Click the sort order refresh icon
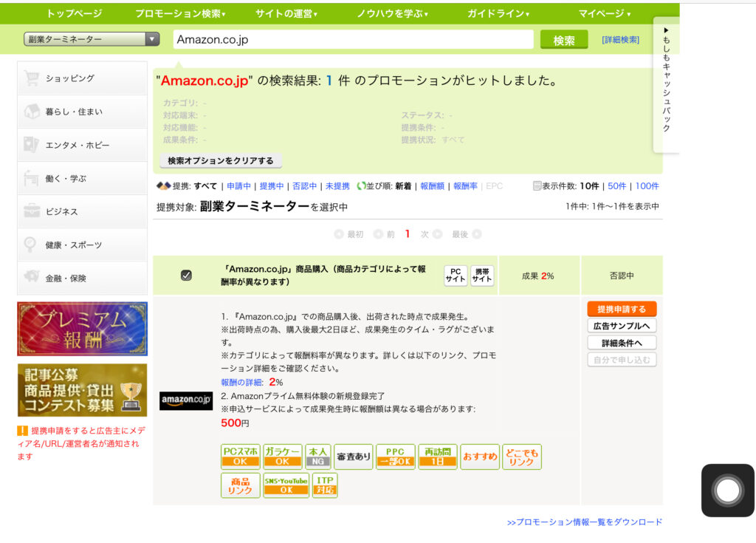Screen dimensions: 756x543 [360, 186]
